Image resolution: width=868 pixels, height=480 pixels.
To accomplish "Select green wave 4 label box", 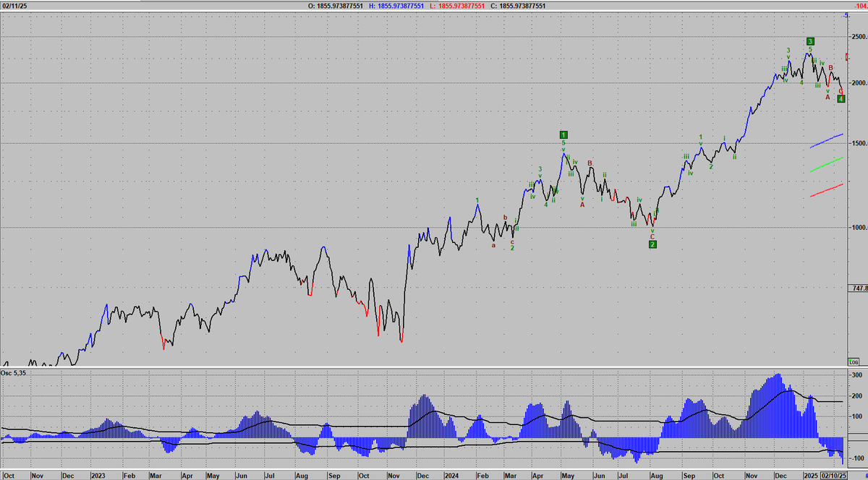I will (841, 98).
